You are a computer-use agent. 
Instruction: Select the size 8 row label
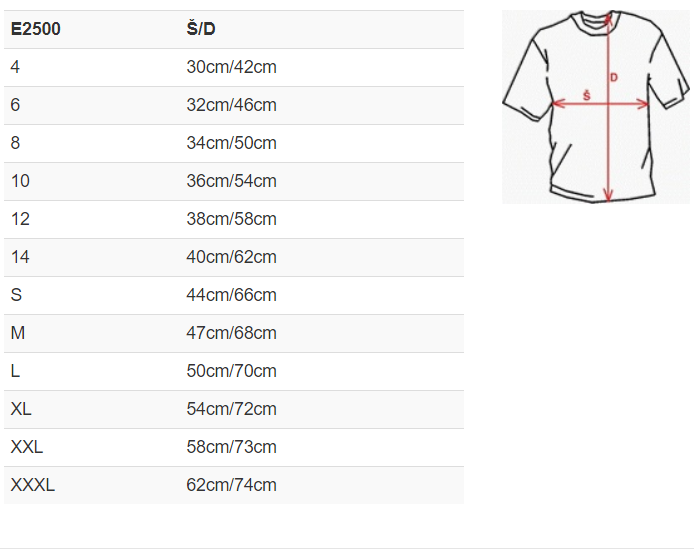[x=16, y=143]
